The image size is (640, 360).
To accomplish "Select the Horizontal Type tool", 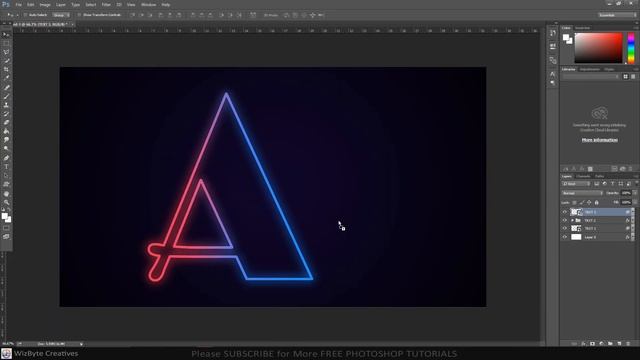I will pos(6,167).
